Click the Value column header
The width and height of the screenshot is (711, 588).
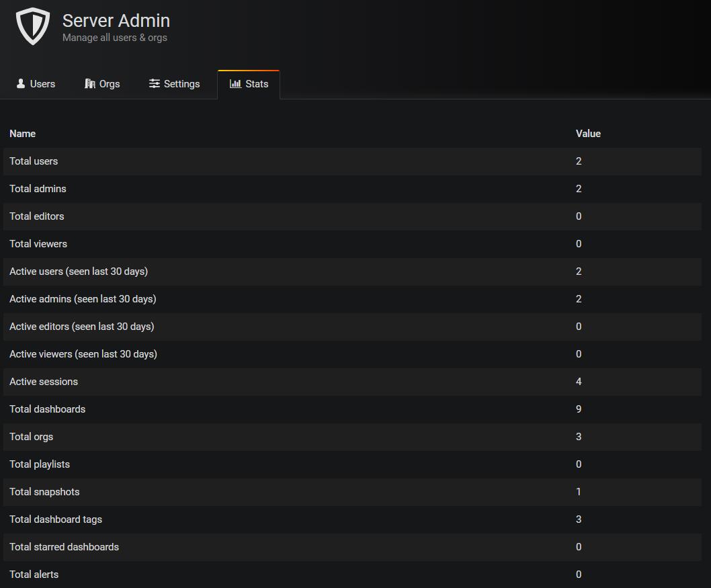[588, 134]
